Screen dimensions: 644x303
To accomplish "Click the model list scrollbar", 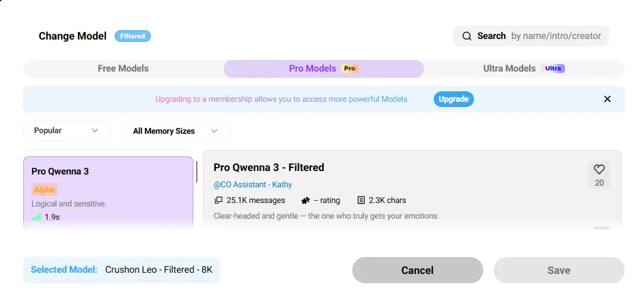I will point(197,172).
